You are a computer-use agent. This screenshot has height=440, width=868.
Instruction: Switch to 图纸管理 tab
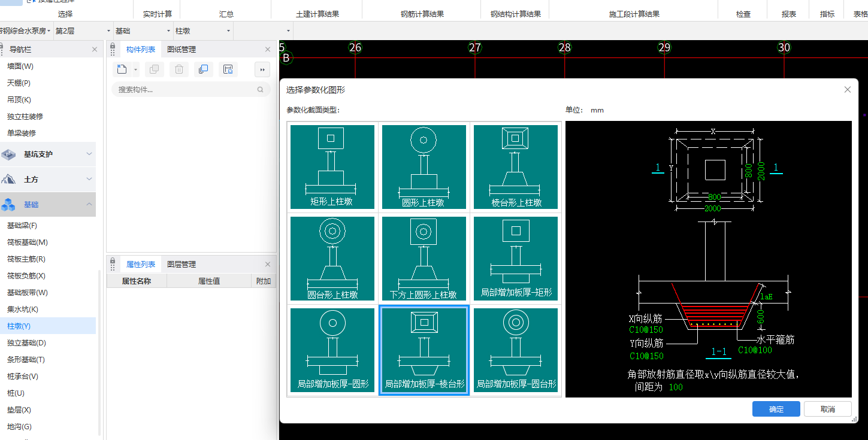[182, 50]
